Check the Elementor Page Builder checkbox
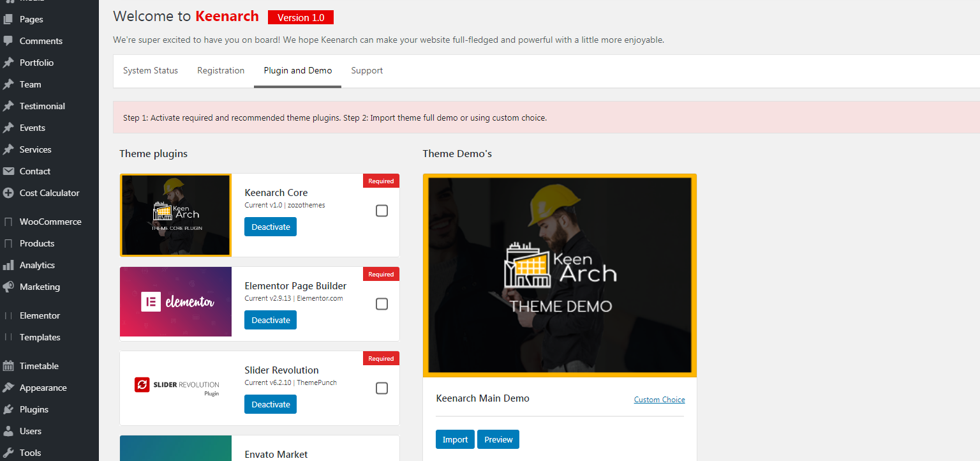This screenshot has width=980, height=461. pos(382,304)
